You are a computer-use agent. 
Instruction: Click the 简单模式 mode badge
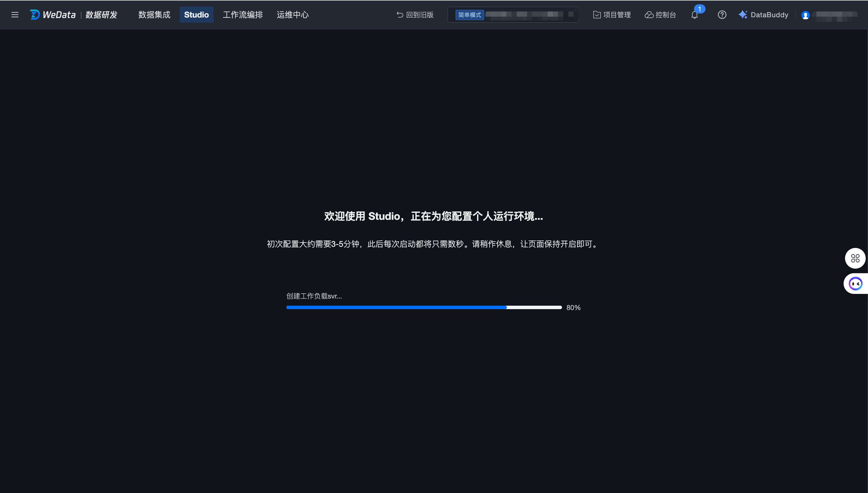[x=470, y=15]
